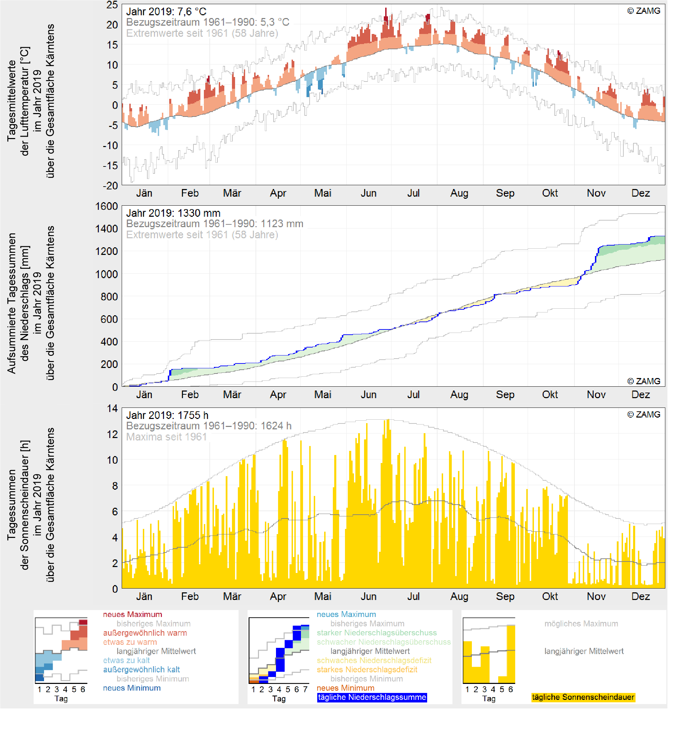Image resolution: width=700 pixels, height=729 pixels.
Task: Click 'Jahr 2019: 1330 mm' precipitation title
Action: pos(173,213)
